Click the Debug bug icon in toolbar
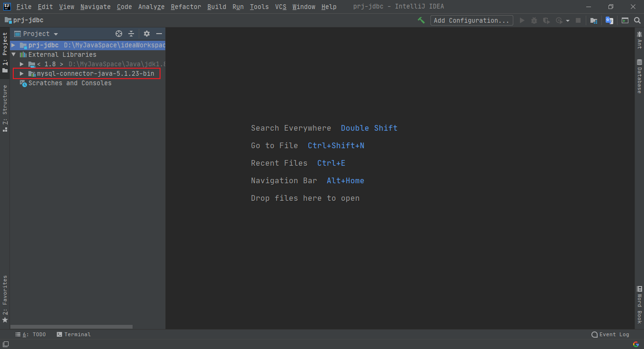The image size is (644, 349). [x=534, y=20]
